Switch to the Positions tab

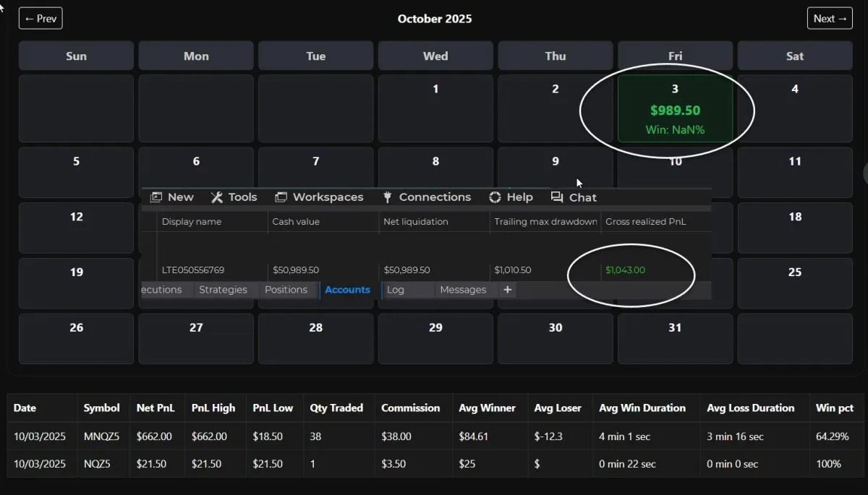286,290
